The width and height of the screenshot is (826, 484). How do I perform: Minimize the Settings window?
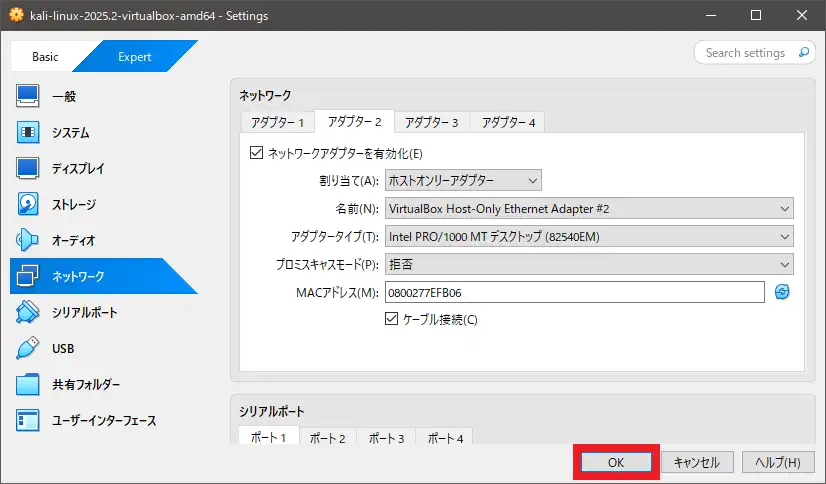[711, 15]
